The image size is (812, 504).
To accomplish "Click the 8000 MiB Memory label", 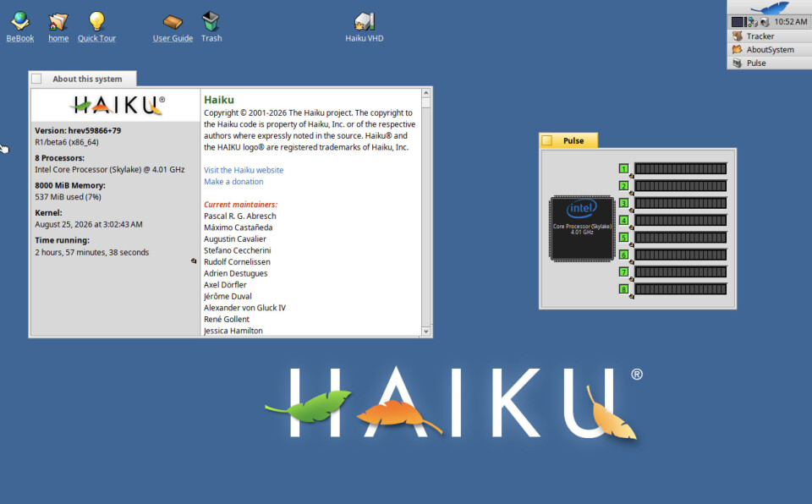I will [70, 185].
